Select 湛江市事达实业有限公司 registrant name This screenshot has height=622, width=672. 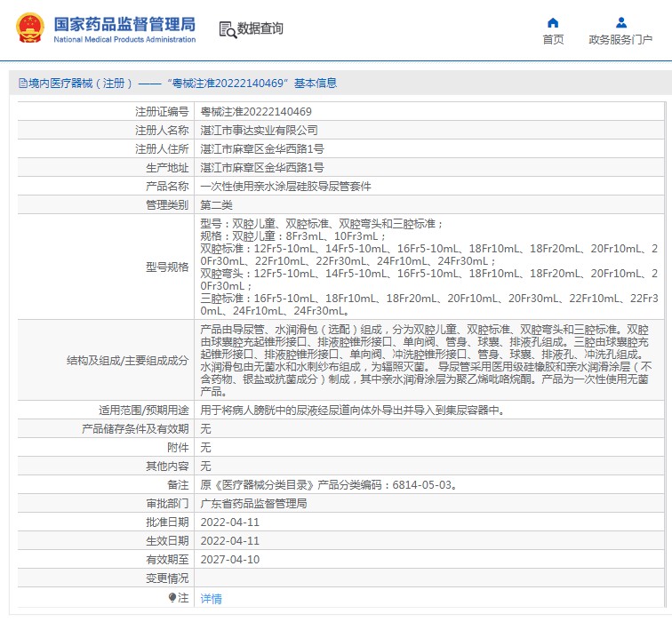coord(259,131)
